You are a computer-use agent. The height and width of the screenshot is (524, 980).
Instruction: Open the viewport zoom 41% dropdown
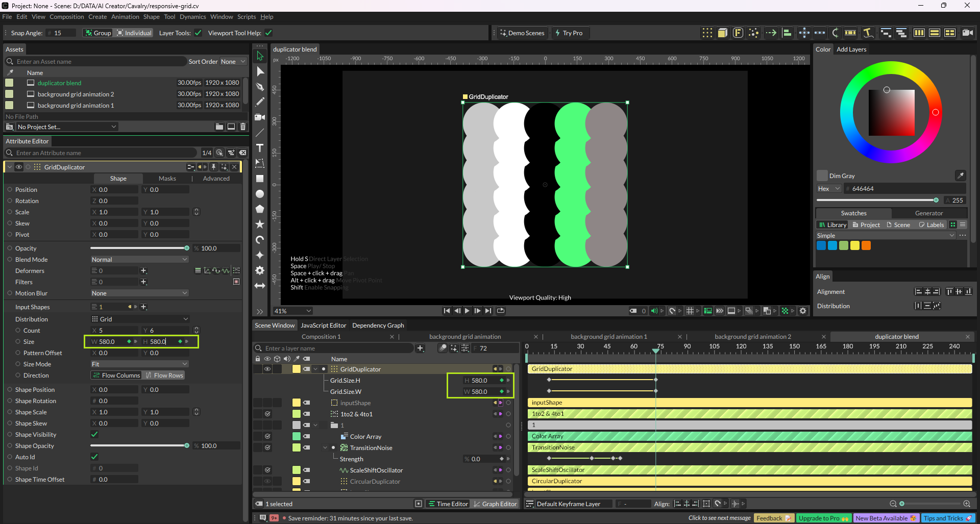click(292, 311)
